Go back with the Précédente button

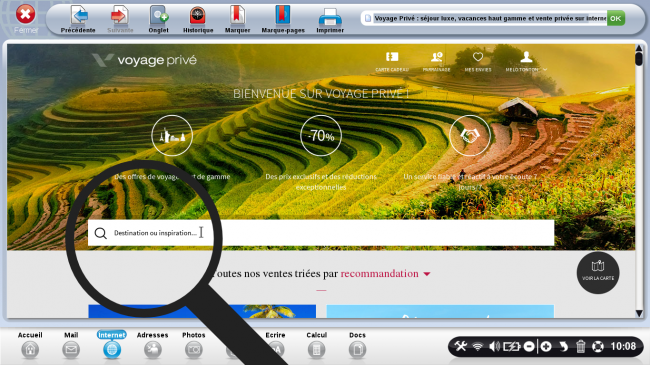78,19
